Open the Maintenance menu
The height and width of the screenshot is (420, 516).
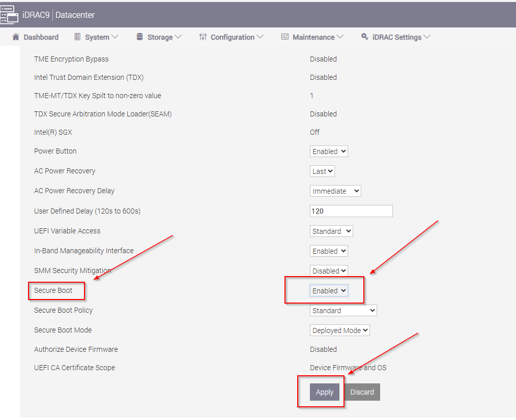(x=313, y=37)
